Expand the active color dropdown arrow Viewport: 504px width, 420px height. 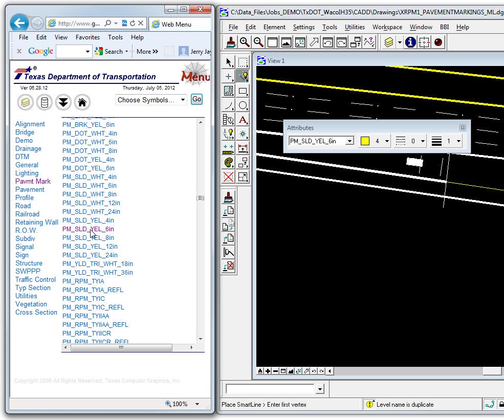pos(387,141)
